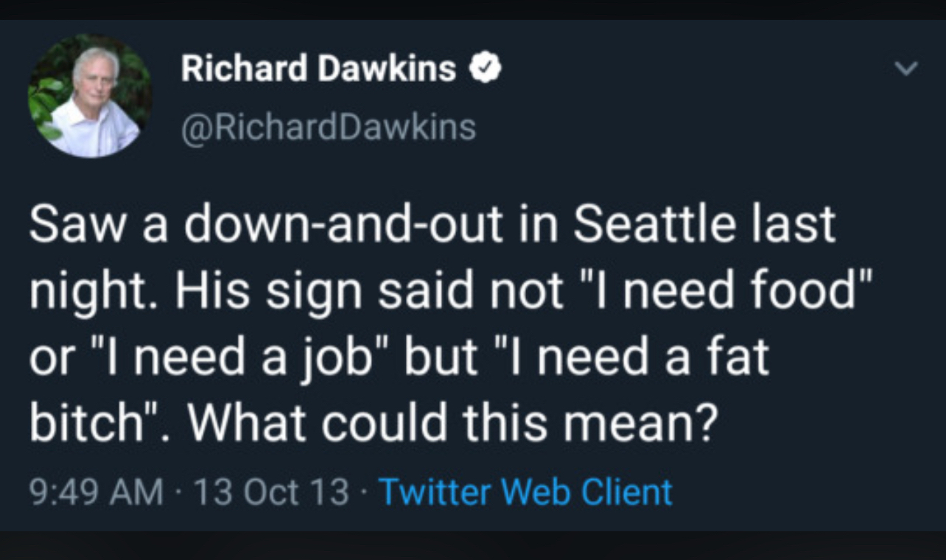Viewport: 946px width, 560px height.
Task: Click the black bar above the tweet
Action: pyautogui.click(x=473, y=9)
